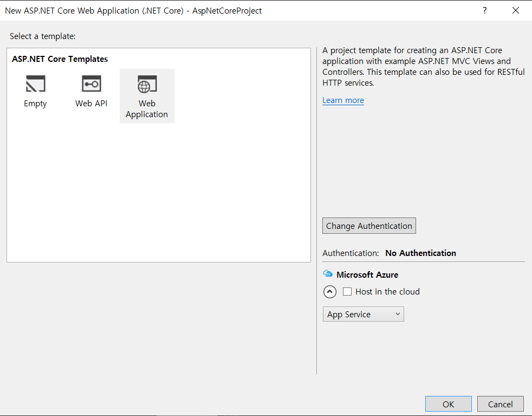The height and width of the screenshot is (416, 532).
Task: Click the 'ASP.NET Core Templates' heading
Action: pyautogui.click(x=60, y=59)
